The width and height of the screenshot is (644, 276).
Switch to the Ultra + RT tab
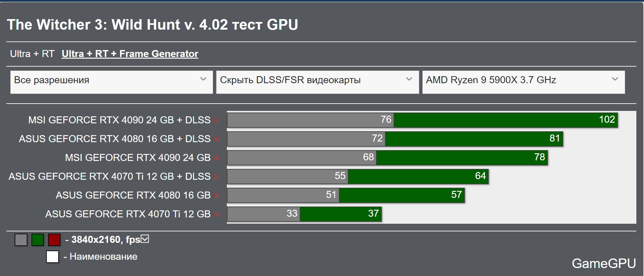click(32, 54)
